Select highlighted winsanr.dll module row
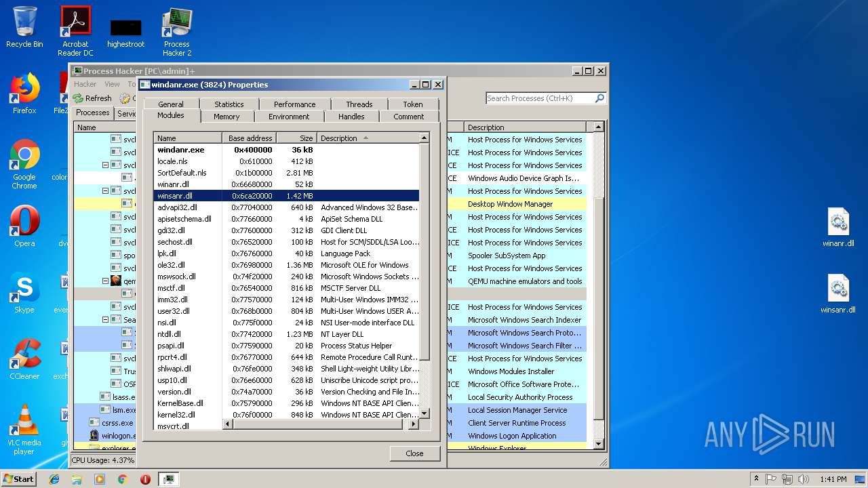The width and height of the screenshot is (868, 488). click(x=287, y=196)
